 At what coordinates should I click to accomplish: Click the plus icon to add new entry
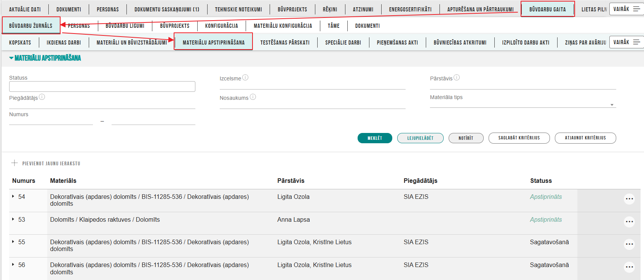click(x=14, y=163)
